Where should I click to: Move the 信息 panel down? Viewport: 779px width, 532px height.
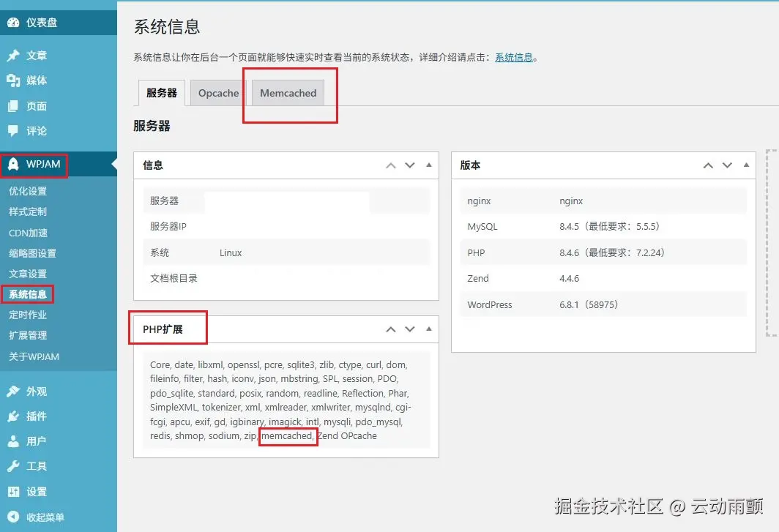(410, 165)
